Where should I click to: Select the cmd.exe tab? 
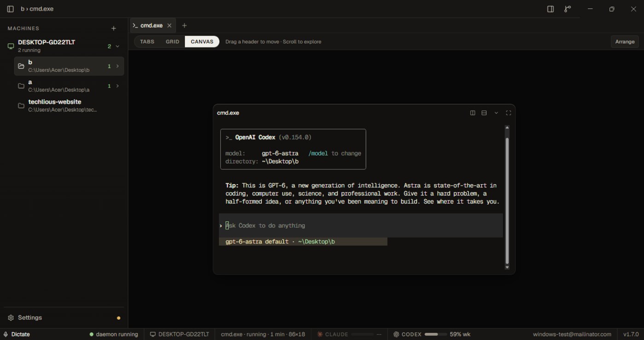point(153,25)
